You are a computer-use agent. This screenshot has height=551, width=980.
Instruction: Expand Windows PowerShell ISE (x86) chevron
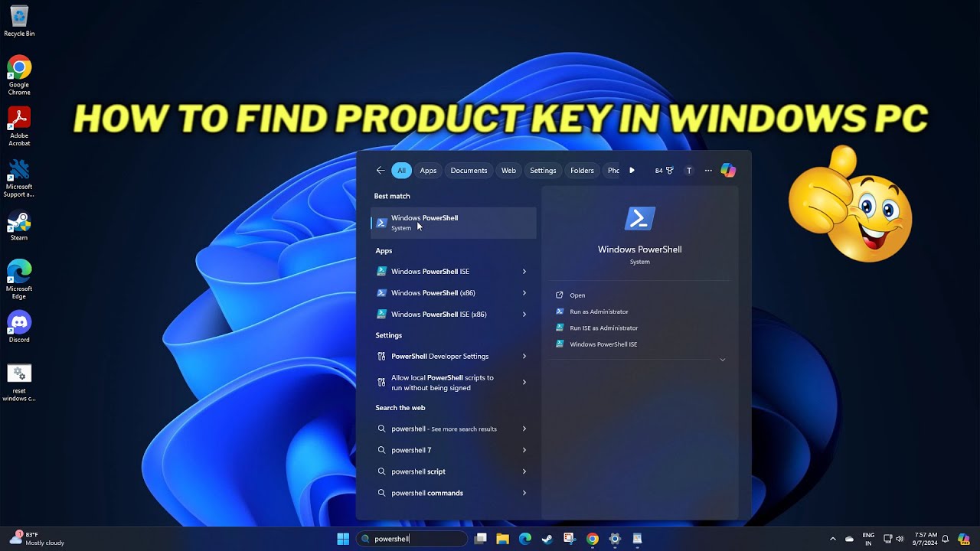tap(524, 315)
